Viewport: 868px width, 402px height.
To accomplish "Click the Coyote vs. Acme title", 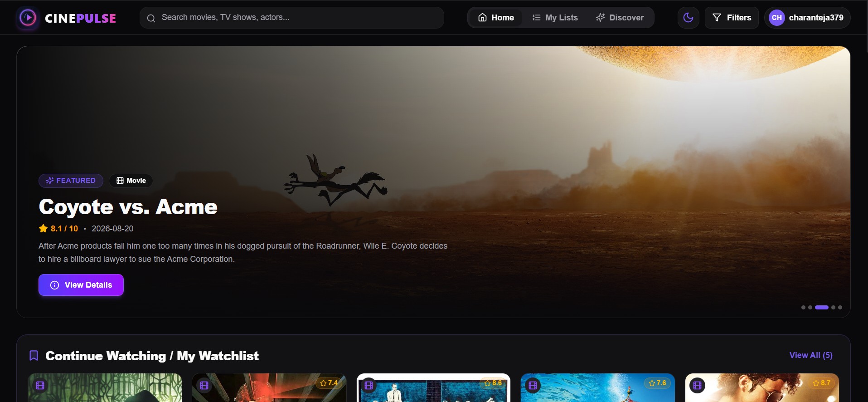I will click(128, 207).
